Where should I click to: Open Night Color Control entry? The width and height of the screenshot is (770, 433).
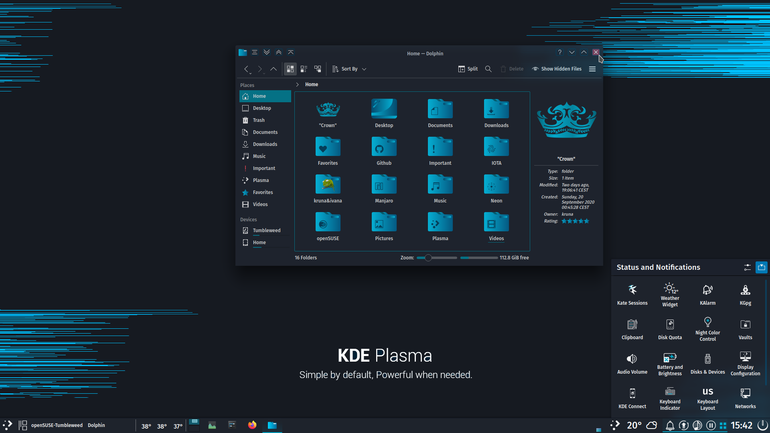[x=708, y=329]
